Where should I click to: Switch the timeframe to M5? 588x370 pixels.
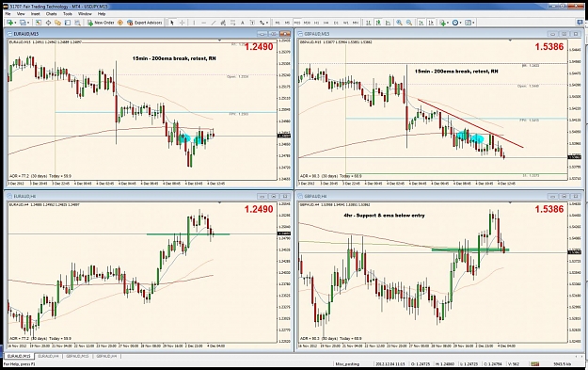click(287, 23)
